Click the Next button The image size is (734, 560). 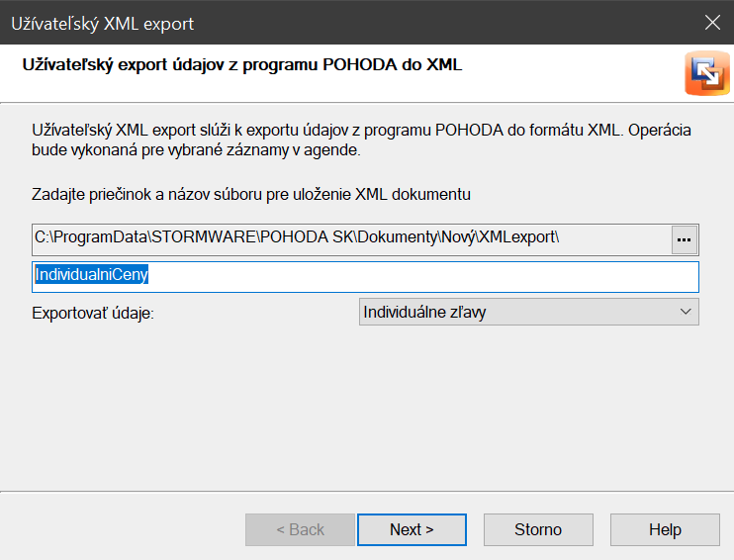[412, 530]
